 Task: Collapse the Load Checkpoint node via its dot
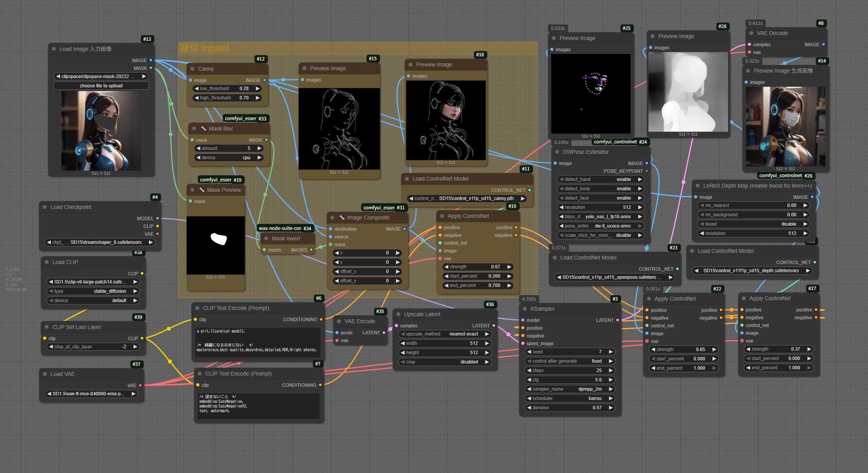[45, 207]
